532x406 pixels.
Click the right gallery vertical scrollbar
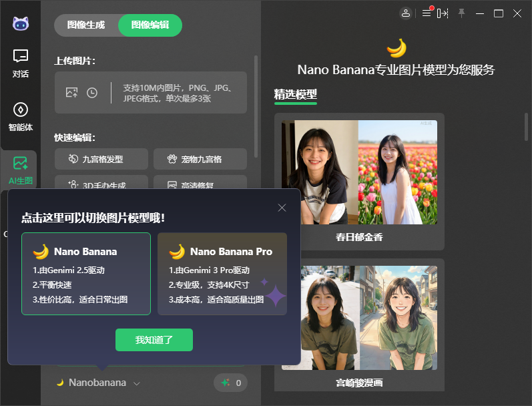526,127
